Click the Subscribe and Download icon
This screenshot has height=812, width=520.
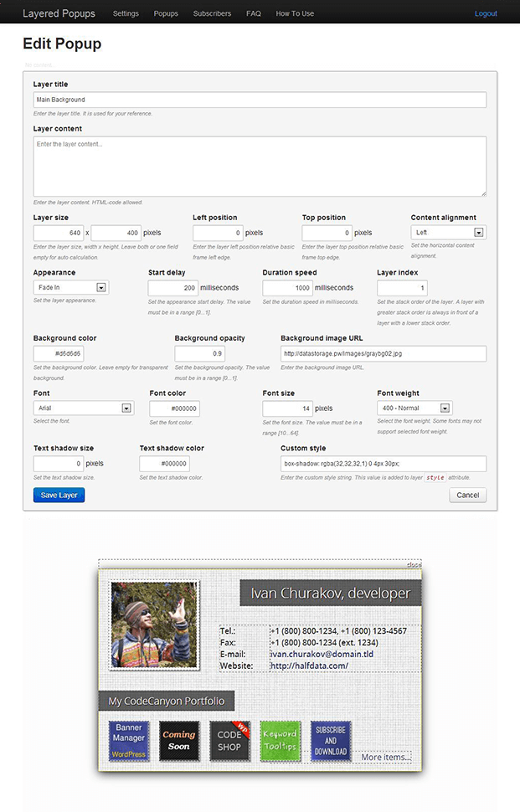pos(331,741)
